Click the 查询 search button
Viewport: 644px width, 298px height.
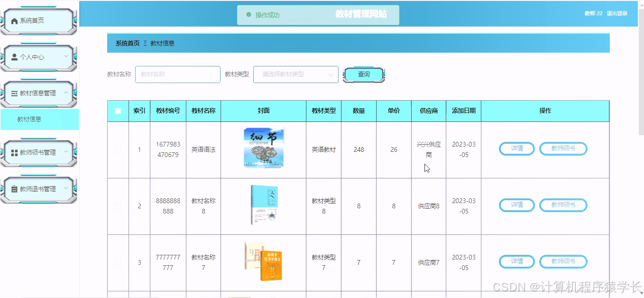point(364,74)
